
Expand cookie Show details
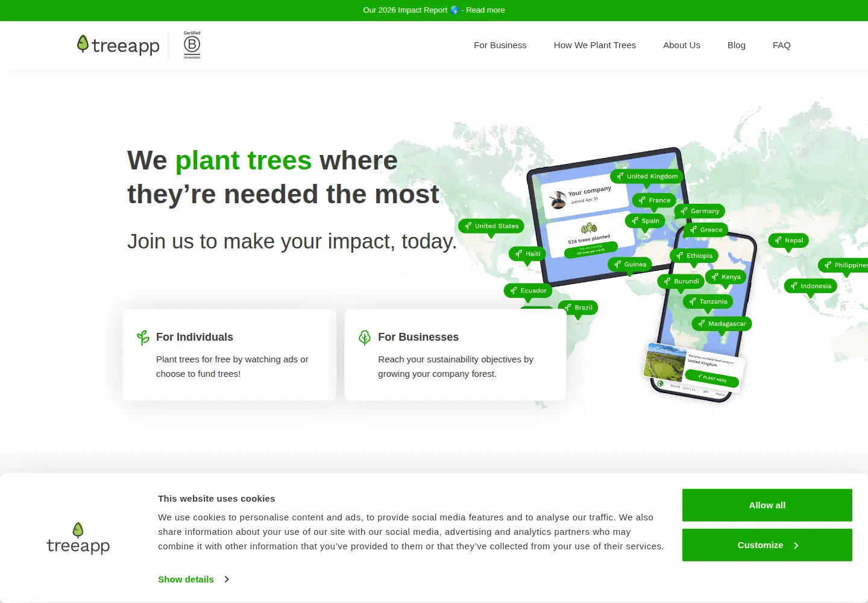tap(193, 579)
